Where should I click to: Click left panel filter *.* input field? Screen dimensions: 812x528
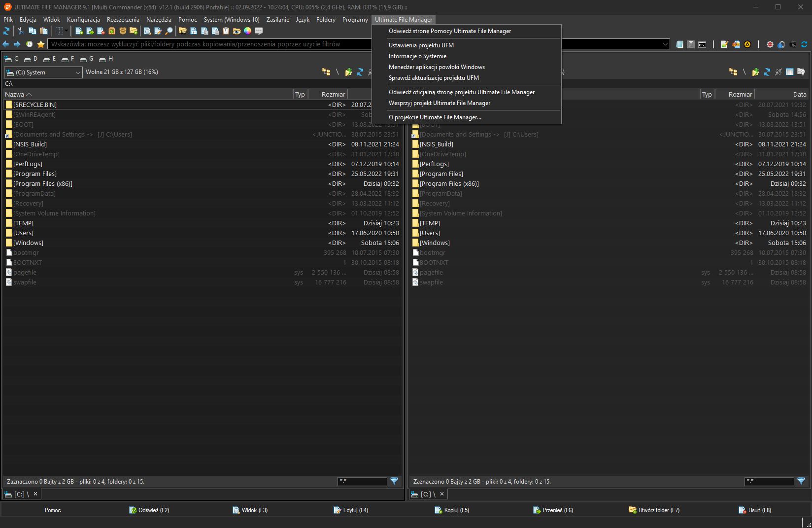(x=362, y=482)
